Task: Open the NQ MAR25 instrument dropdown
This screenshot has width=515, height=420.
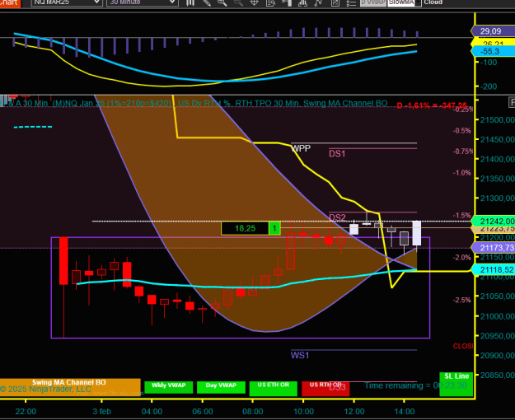Action: click(x=67, y=2)
